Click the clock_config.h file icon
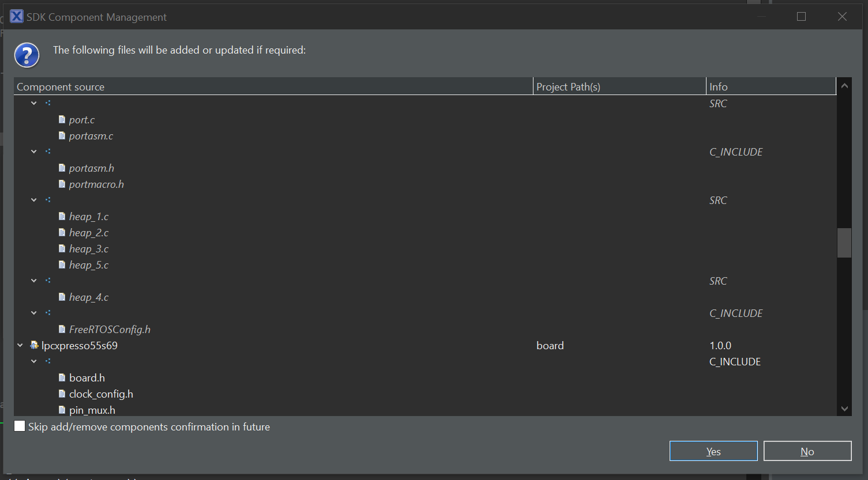 (x=62, y=394)
